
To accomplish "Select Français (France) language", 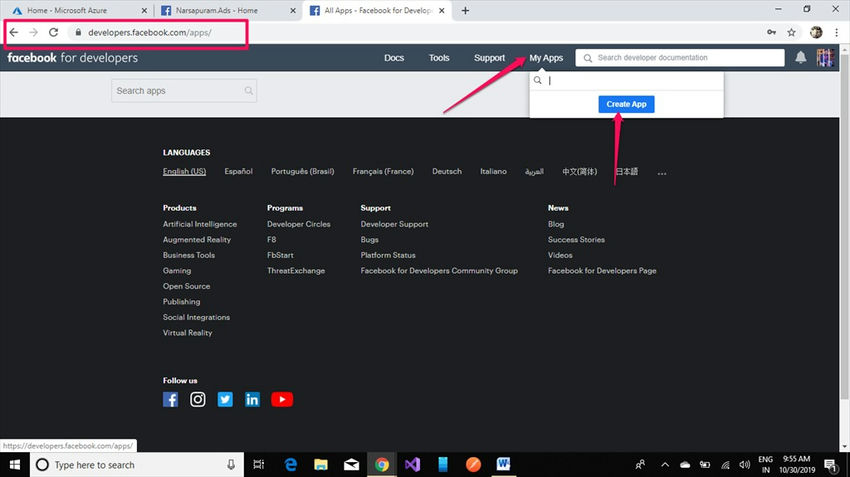I will (x=383, y=171).
